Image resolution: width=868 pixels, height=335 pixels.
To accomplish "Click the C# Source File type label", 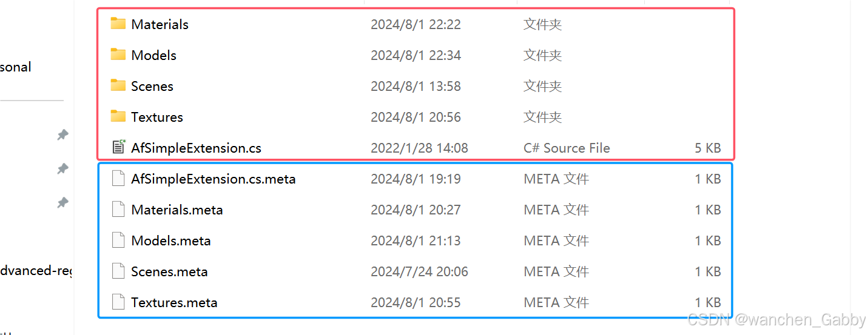I will [567, 148].
